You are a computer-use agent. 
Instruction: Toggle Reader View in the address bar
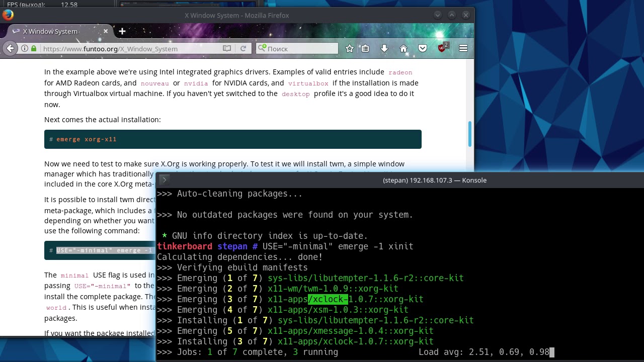[x=227, y=48]
